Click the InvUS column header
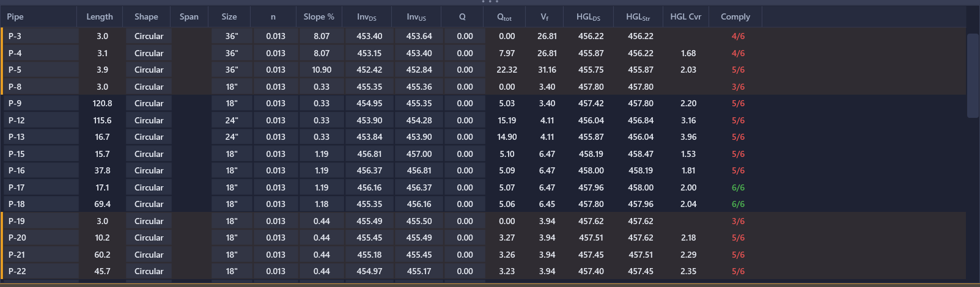980x287 pixels. point(416,17)
